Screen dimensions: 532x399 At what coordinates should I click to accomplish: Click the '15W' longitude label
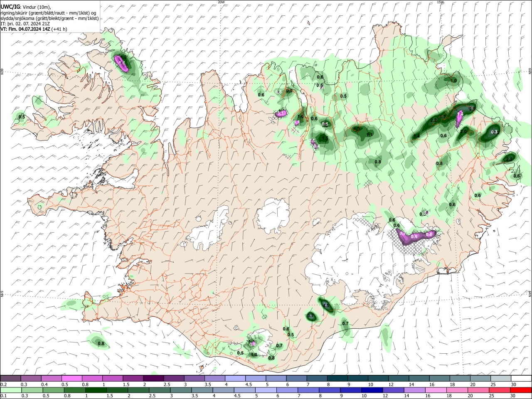[441, 2]
